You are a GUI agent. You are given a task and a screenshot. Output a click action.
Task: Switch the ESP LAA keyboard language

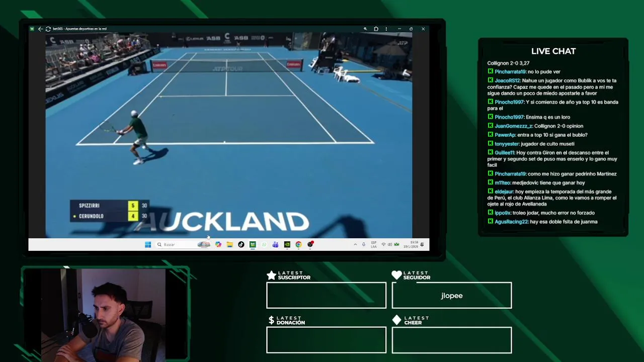point(374,244)
